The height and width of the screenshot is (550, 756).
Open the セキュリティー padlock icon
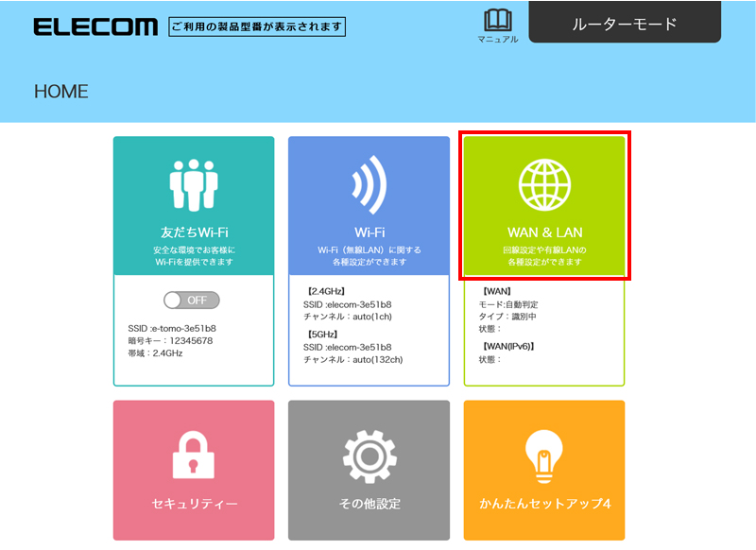pyautogui.click(x=194, y=455)
